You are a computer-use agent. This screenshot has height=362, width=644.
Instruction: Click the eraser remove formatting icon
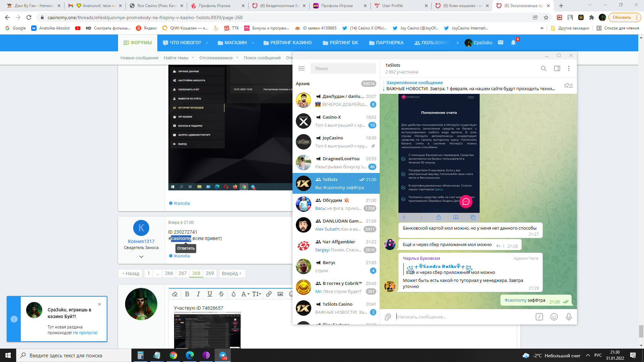[175, 294]
